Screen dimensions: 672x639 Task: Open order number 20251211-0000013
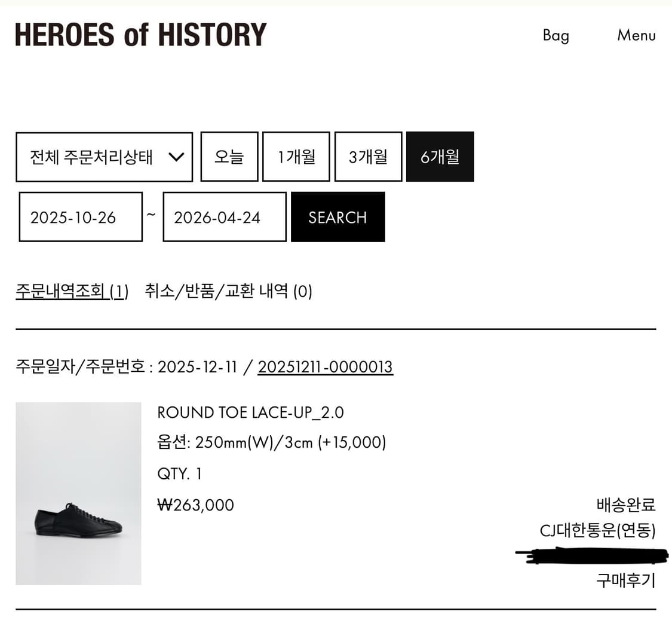tap(325, 366)
